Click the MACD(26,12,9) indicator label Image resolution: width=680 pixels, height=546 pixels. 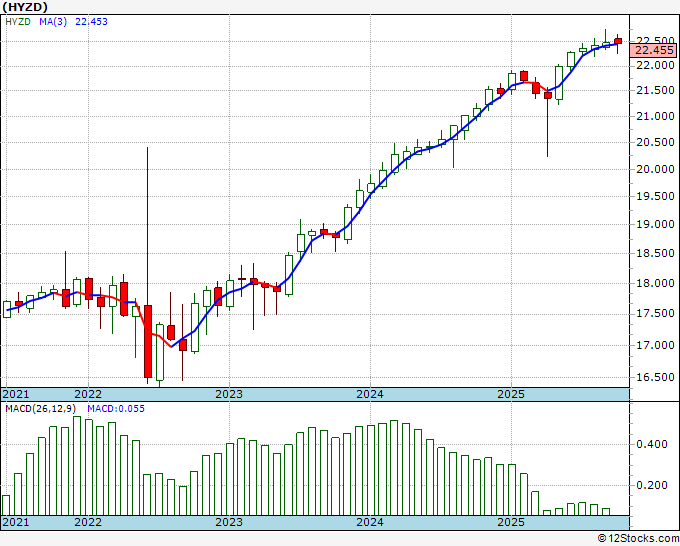coord(41,409)
